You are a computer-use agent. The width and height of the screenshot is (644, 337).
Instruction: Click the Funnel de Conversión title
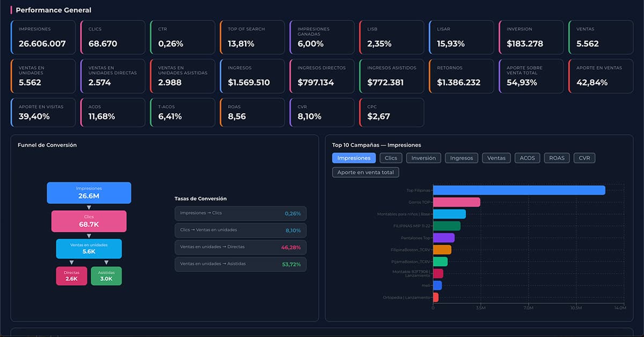coord(47,145)
